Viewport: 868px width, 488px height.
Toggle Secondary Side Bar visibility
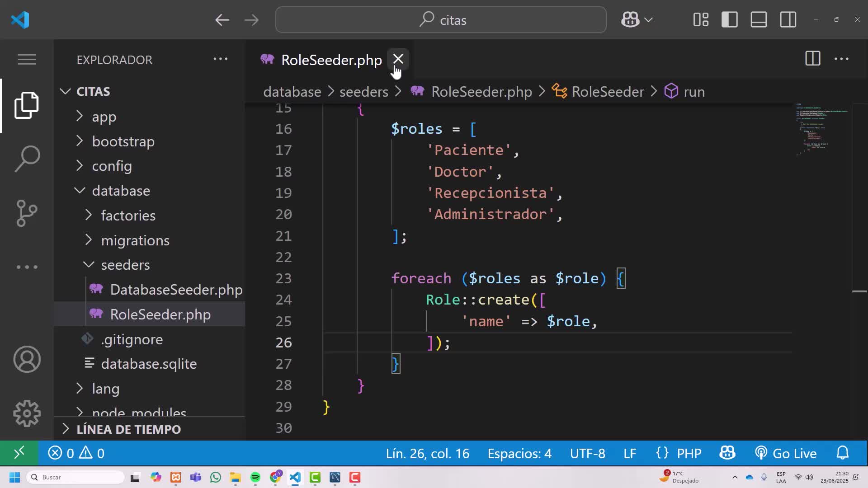pos(788,20)
